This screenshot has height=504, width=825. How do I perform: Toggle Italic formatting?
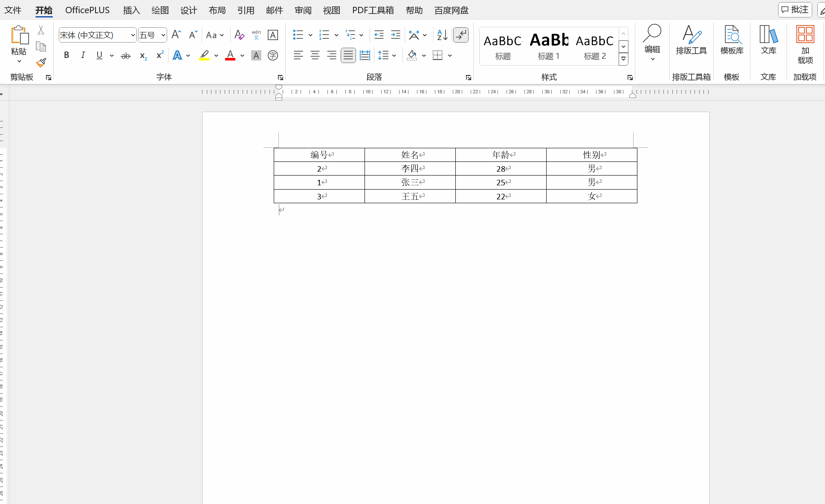click(83, 55)
